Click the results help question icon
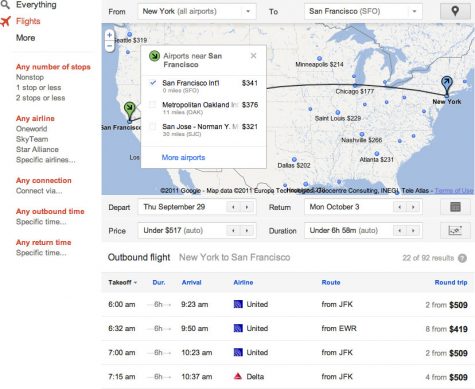 (462, 258)
